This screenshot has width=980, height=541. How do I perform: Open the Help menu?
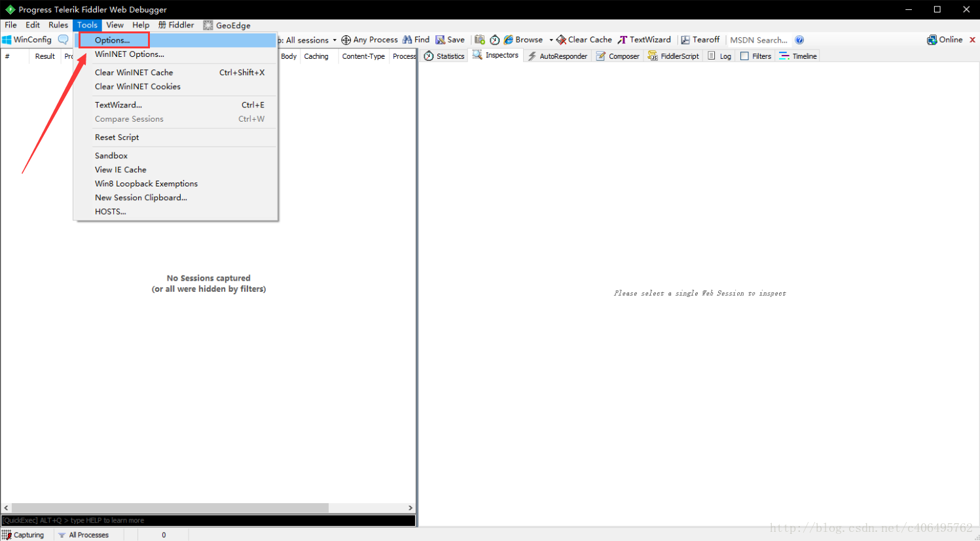[x=141, y=25]
